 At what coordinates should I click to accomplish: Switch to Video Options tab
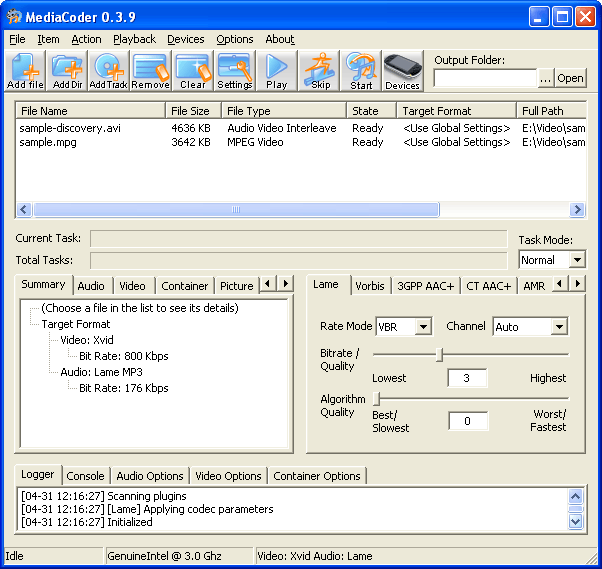click(x=228, y=476)
